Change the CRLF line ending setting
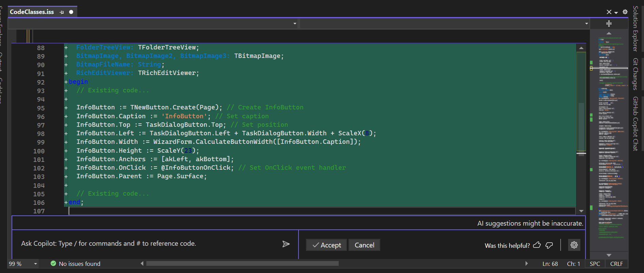Image resolution: width=644 pixels, height=273 pixels. 616,264
